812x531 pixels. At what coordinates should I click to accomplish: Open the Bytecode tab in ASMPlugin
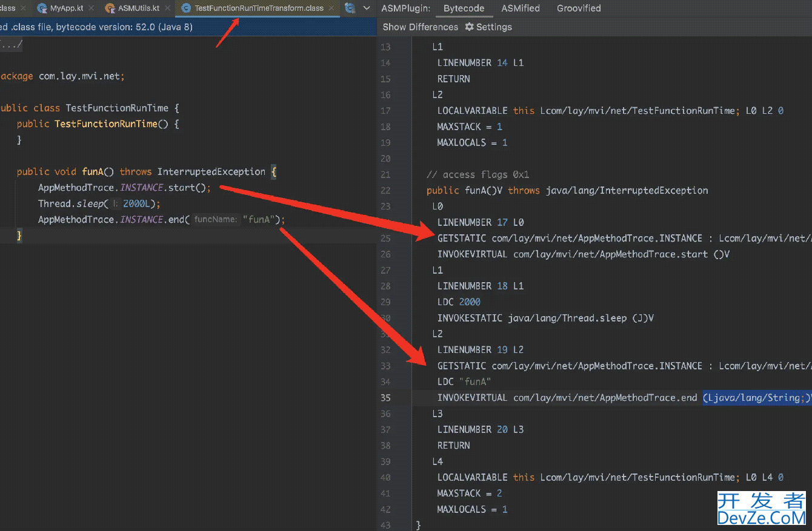[x=464, y=8]
